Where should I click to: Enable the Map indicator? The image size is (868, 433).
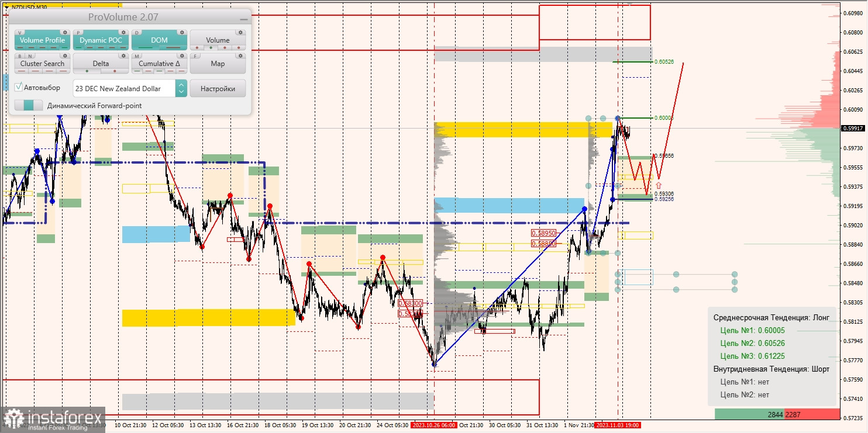pos(218,64)
